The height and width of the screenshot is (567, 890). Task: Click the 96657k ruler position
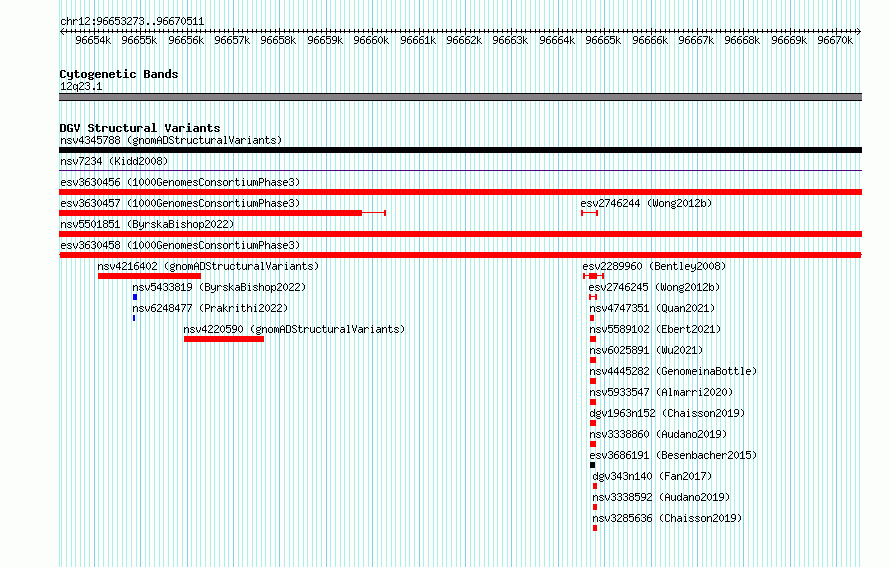232,40
